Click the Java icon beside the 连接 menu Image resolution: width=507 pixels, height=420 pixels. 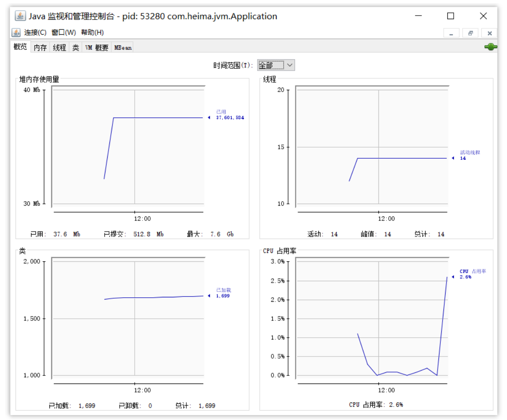tap(16, 32)
